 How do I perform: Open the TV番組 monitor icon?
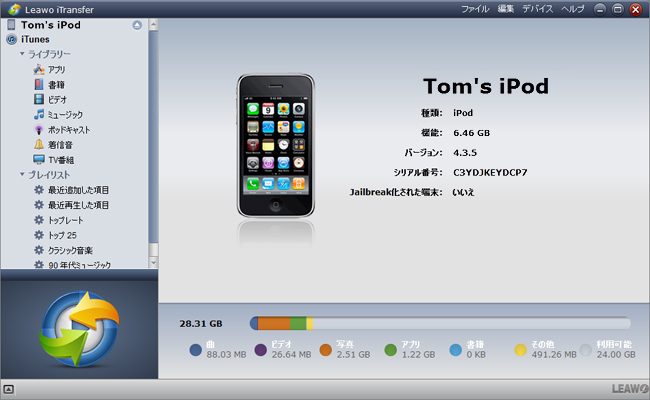pos(39,160)
